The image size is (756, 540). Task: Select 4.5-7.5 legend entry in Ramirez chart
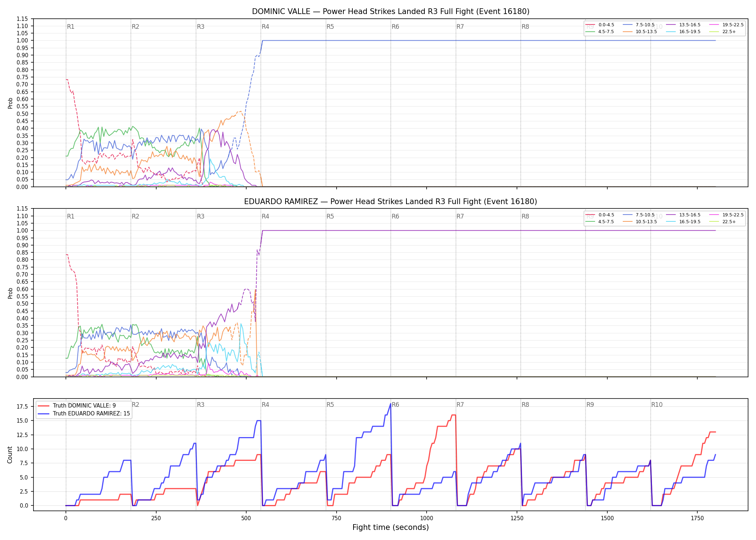point(600,222)
